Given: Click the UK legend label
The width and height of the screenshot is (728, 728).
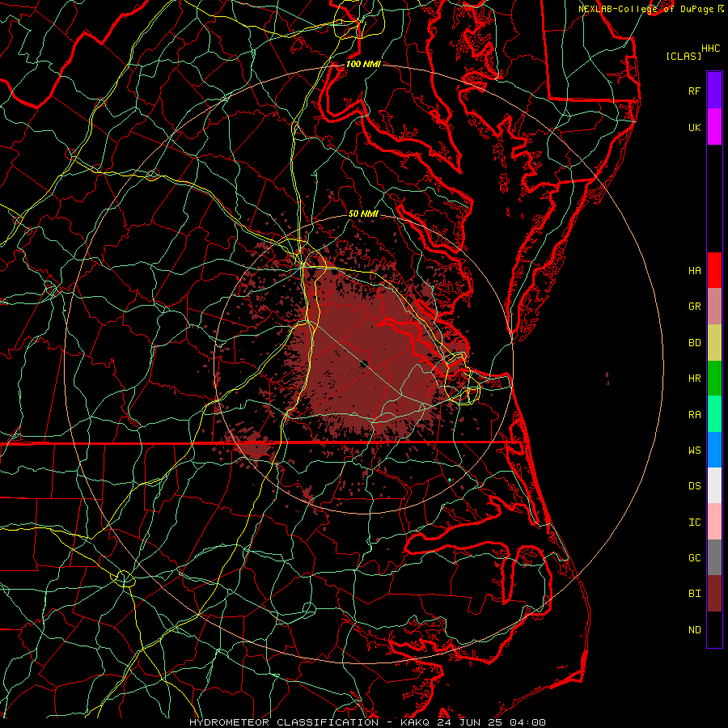Looking at the screenshot, I should click(x=694, y=127).
